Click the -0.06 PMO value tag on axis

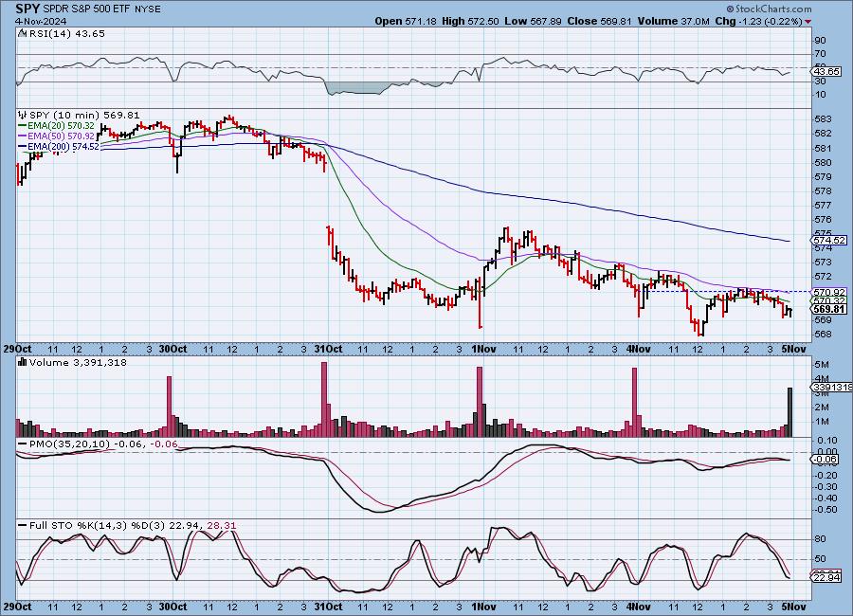tap(826, 460)
